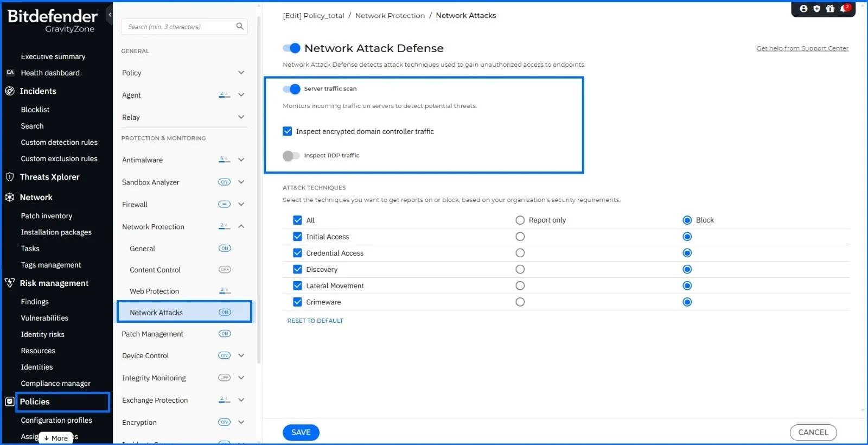Go to Health dashboard in sidebar
868x445 pixels.
[50, 73]
